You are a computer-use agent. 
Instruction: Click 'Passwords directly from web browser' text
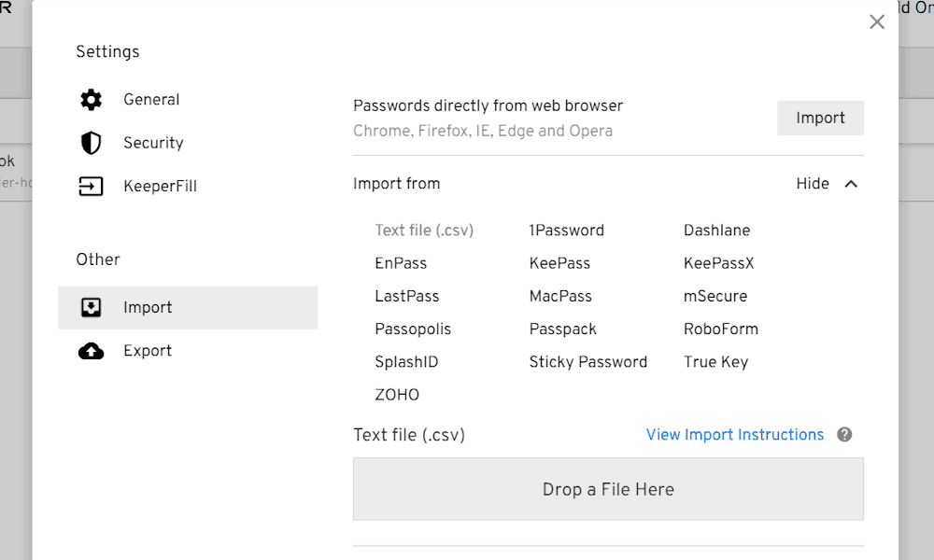[x=488, y=105]
